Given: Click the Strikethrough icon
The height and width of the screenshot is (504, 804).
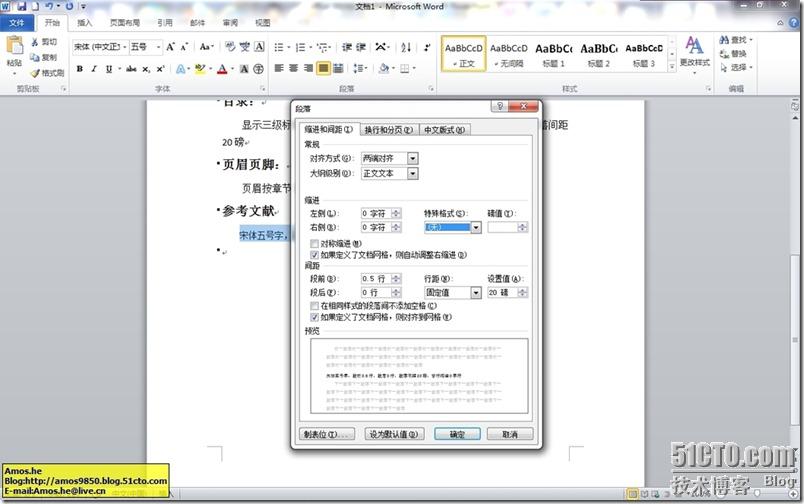Looking at the screenshot, I should [x=131, y=69].
